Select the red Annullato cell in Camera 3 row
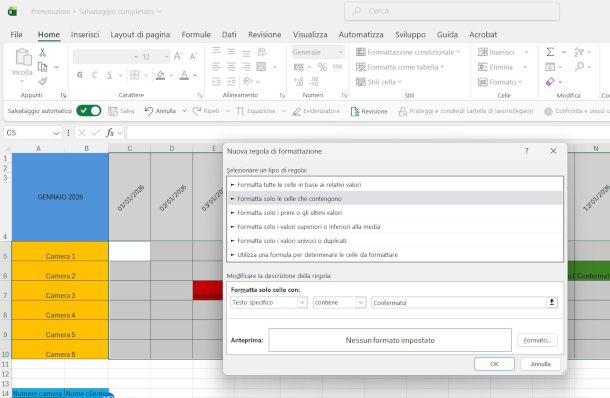The width and height of the screenshot is (610, 398). [208, 291]
